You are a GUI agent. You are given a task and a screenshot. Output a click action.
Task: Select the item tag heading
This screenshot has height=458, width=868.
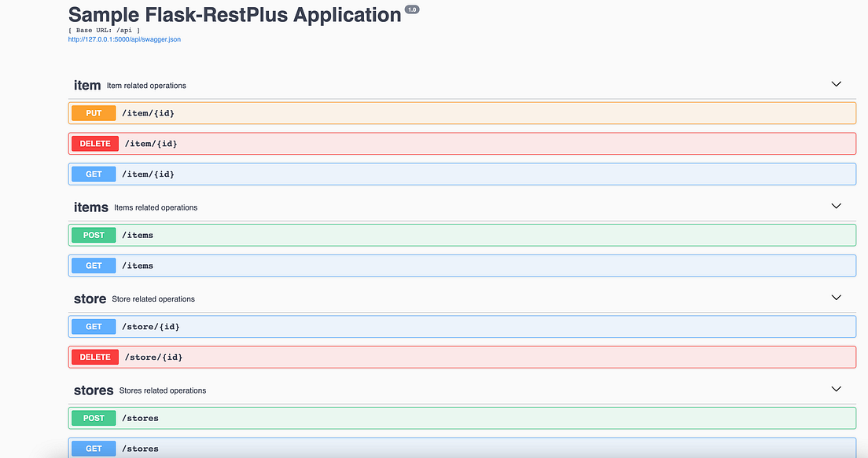point(87,85)
